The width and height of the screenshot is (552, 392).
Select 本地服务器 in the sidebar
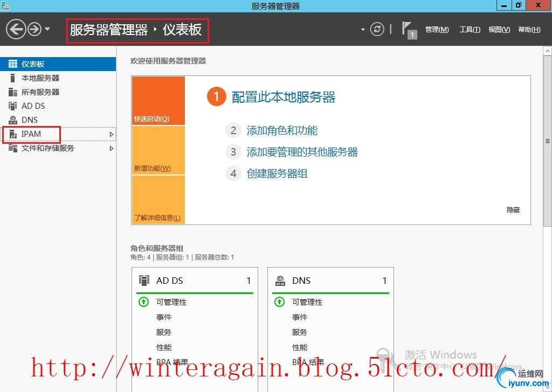[x=58, y=78]
